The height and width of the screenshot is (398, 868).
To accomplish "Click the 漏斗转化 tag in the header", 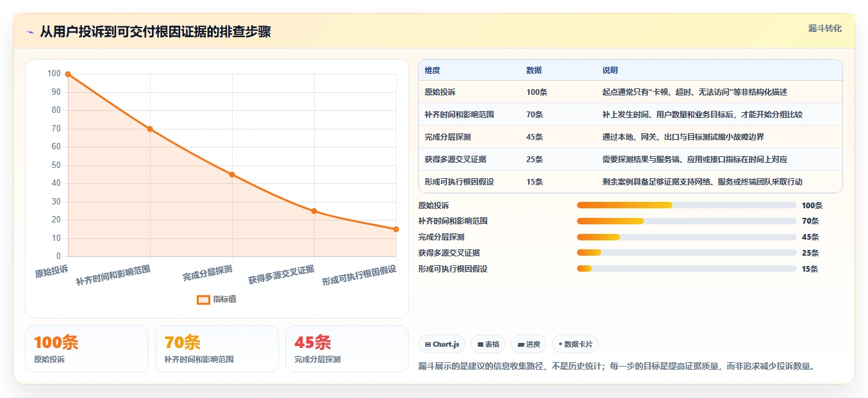I will point(824,28).
